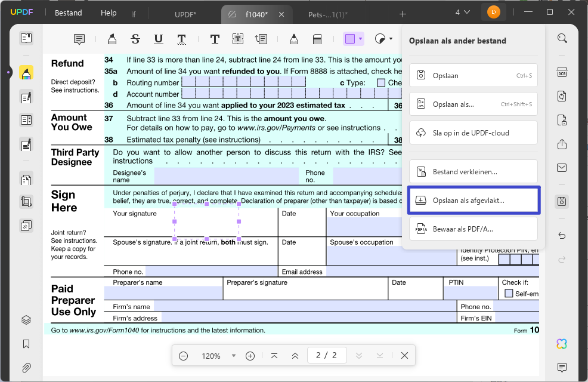
Task: Select the Text Comment (T) tool
Action: pyautogui.click(x=215, y=39)
